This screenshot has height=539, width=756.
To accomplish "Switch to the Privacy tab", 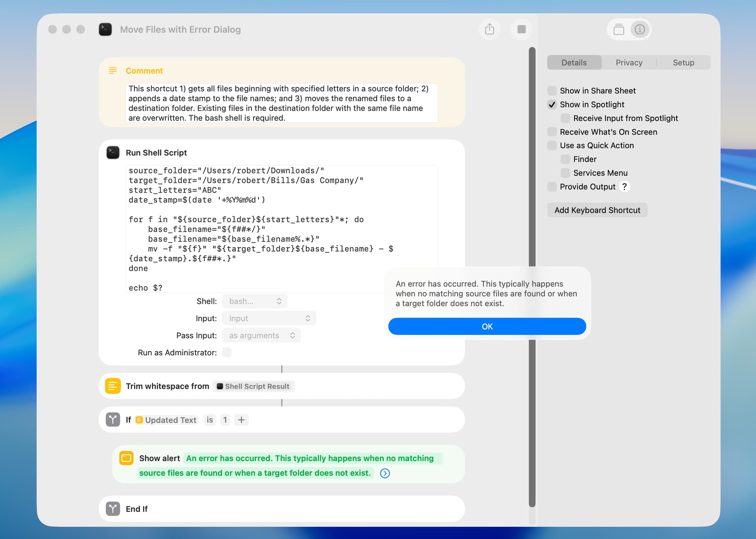I will point(629,63).
